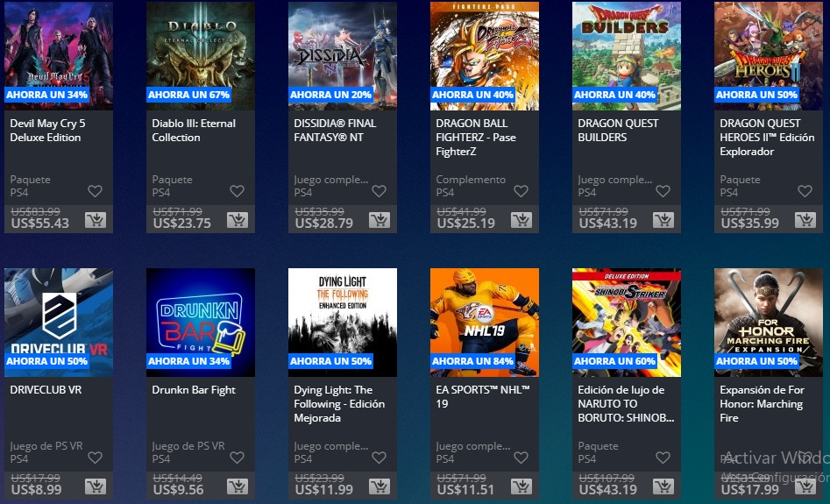The image size is (830, 504).
Task: Toggle wishlist heart for DRAGON QUEST HEROES II
Action: 805,190
